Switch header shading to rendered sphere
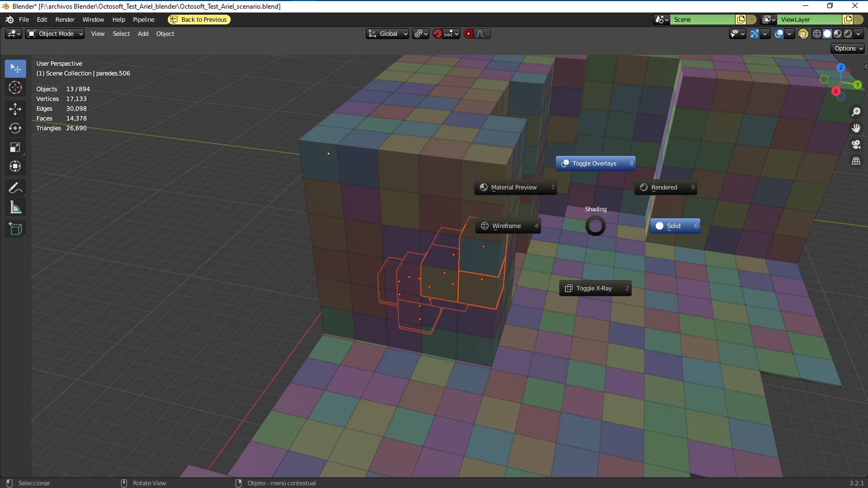 coord(848,34)
